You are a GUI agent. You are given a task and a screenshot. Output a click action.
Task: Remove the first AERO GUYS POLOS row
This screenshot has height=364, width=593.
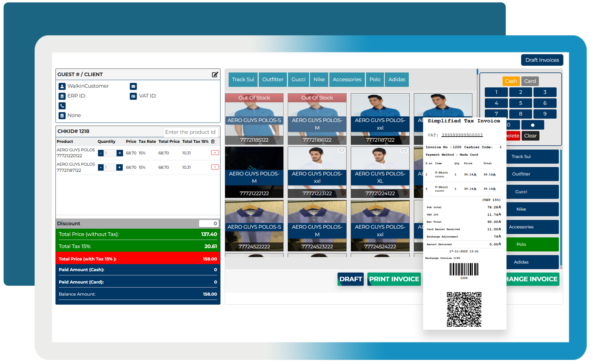pos(215,153)
